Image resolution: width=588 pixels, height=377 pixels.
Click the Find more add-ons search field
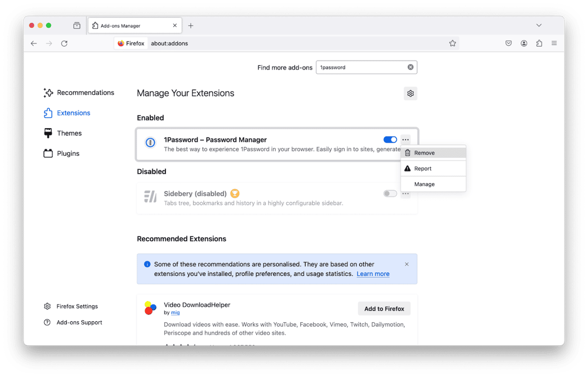361,67
